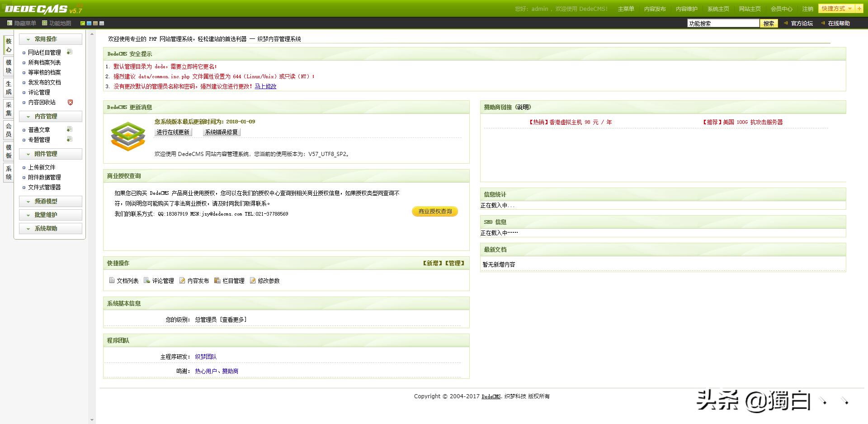The width and height of the screenshot is (868, 424).
Task: Switch to the 系统 side tab
Action: coord(9,173)
